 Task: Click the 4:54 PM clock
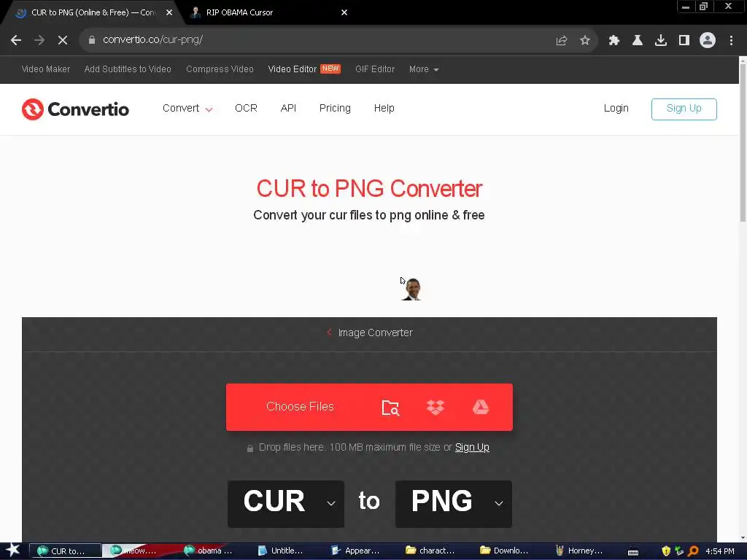(720, 551)
